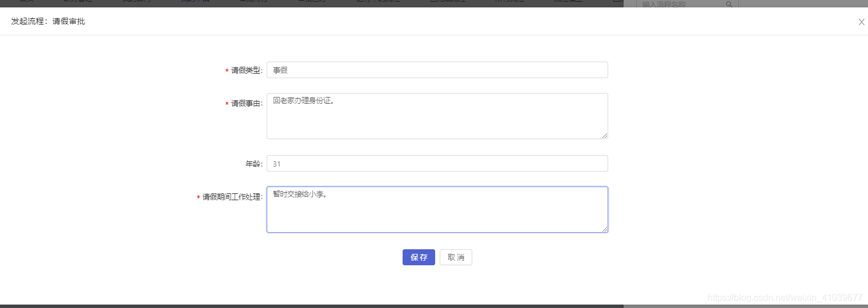The width and height of the screenshot is (868, 308).
Task: Click the 取消 cancel button
Action: tap(456, 257)
